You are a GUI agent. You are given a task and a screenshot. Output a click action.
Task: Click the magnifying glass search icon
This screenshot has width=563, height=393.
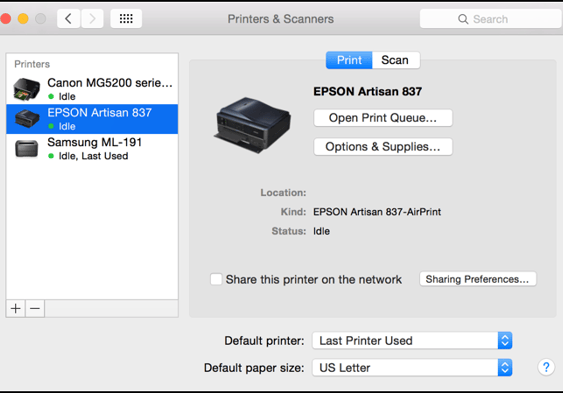463,19
